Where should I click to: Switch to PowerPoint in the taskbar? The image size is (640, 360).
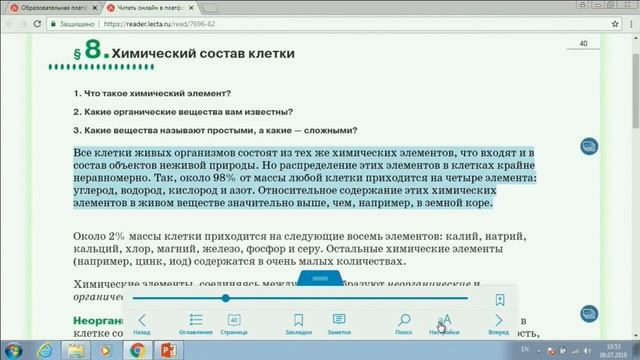click(168, 351)
